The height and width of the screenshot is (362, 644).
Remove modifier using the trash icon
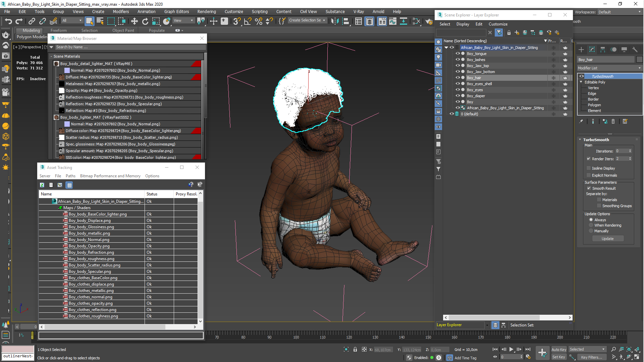(x=613, y=121)
